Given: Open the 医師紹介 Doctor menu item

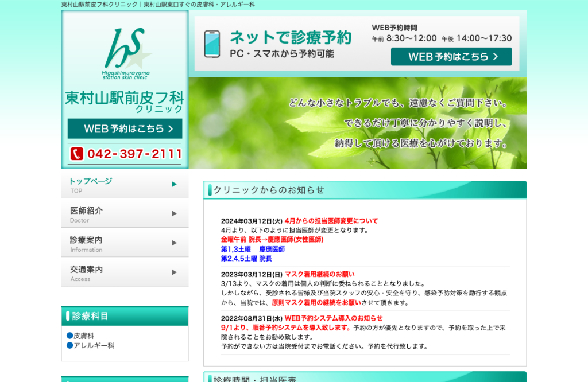Looking at the screenshot, I should (125, 213).
